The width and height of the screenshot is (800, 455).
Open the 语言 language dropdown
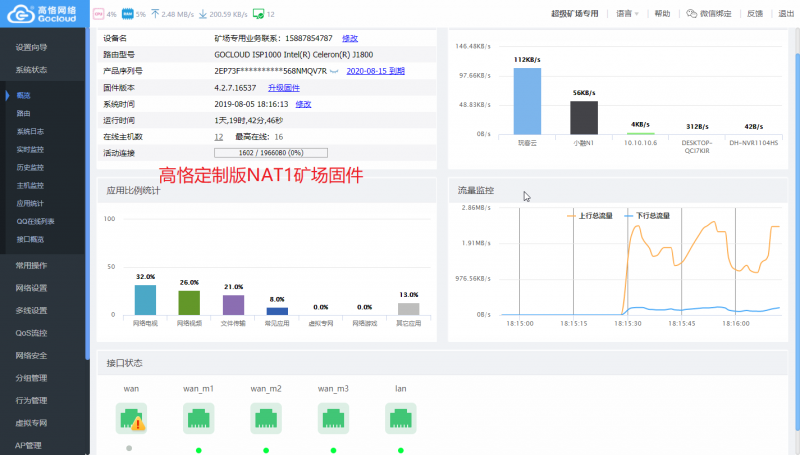[x=628, y=14]
